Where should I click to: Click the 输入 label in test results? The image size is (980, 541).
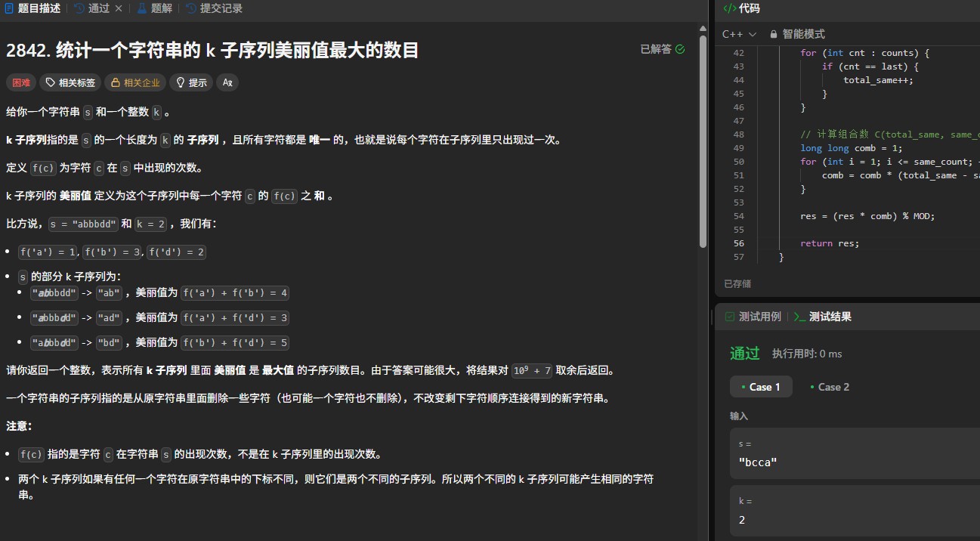point(739,416)
